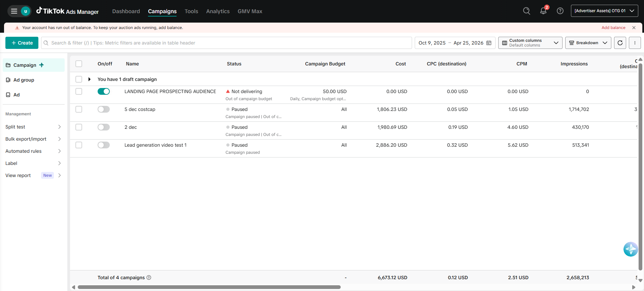Screen dimensions: 644x291
Task: Open the notifications bell
Action: (x=543, y=11)
